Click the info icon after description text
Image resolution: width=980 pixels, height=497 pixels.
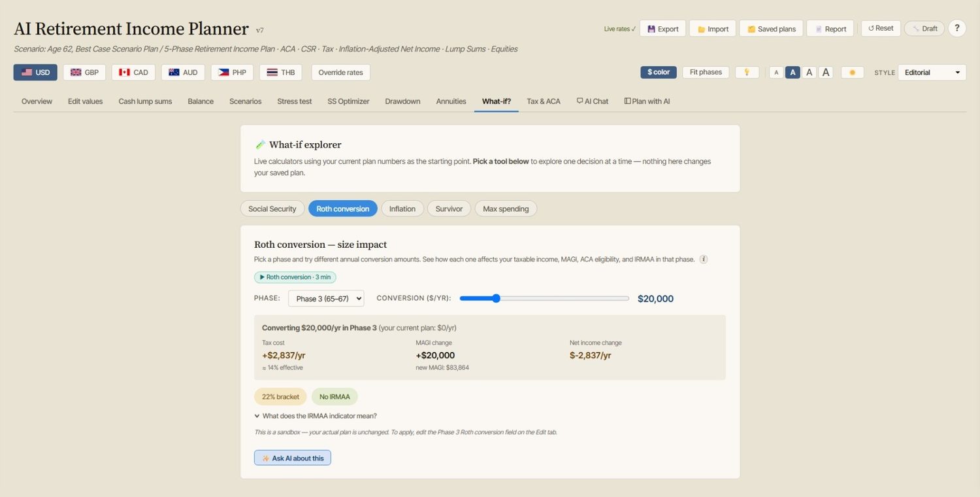pyautogui.click(x=704, y=260)
